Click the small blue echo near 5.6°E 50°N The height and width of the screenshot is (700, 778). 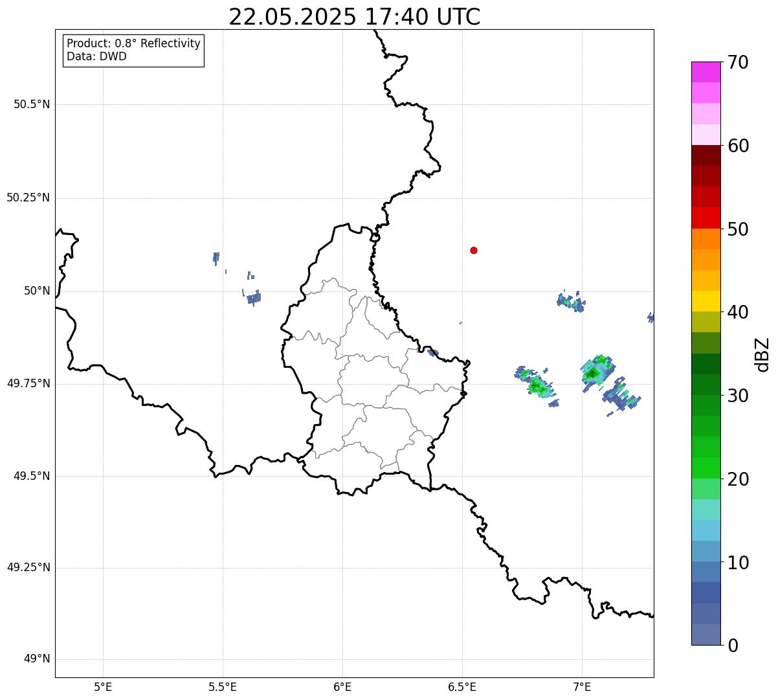pos(254,298)
